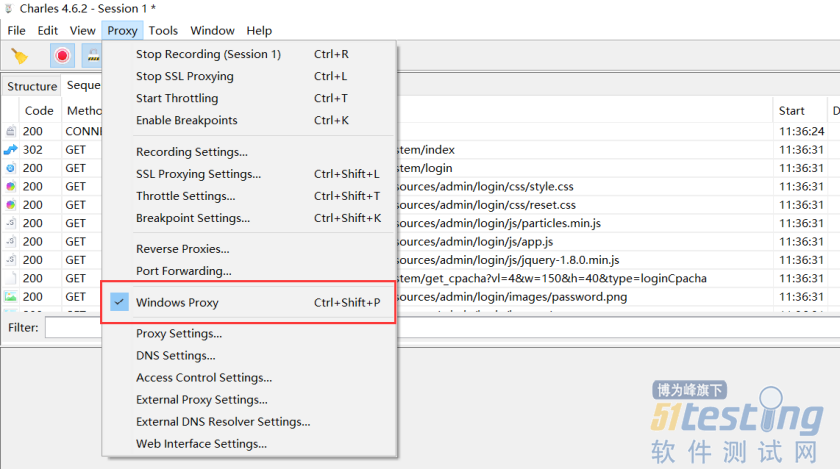840x470 pixels.
Task: Sort by the Method column header
Action: click(x=84, y=110)
